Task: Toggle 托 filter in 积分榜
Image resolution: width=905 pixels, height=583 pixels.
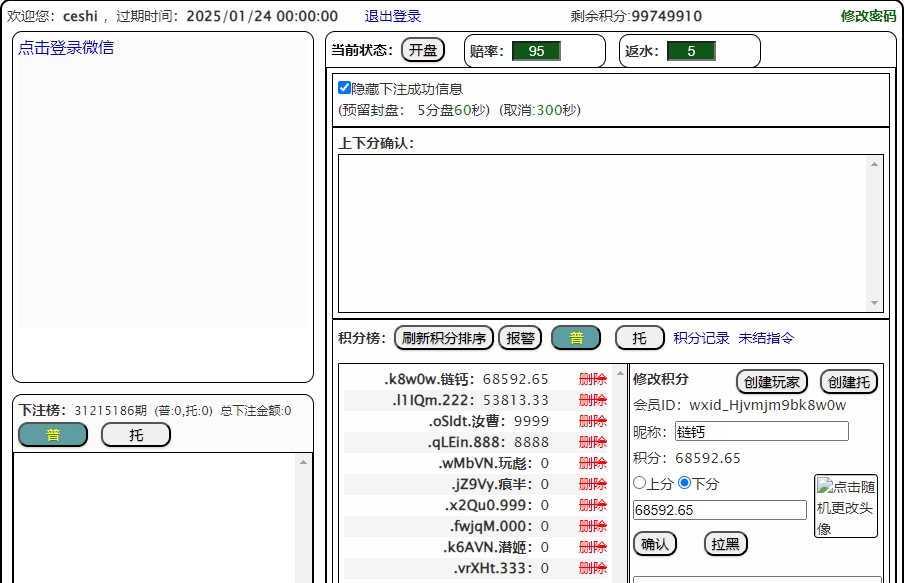Action: pos(640,338)
